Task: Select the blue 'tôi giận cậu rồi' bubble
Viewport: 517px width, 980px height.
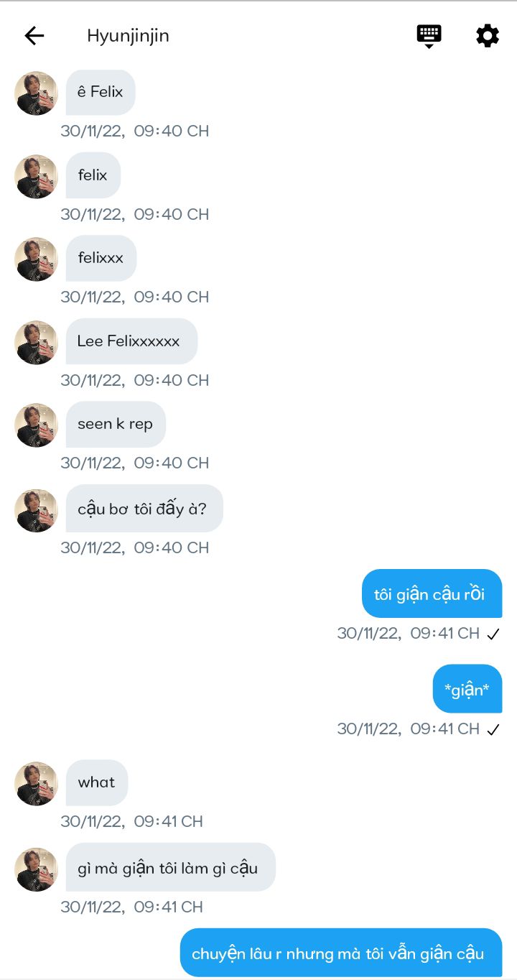Action: (432, 593)
